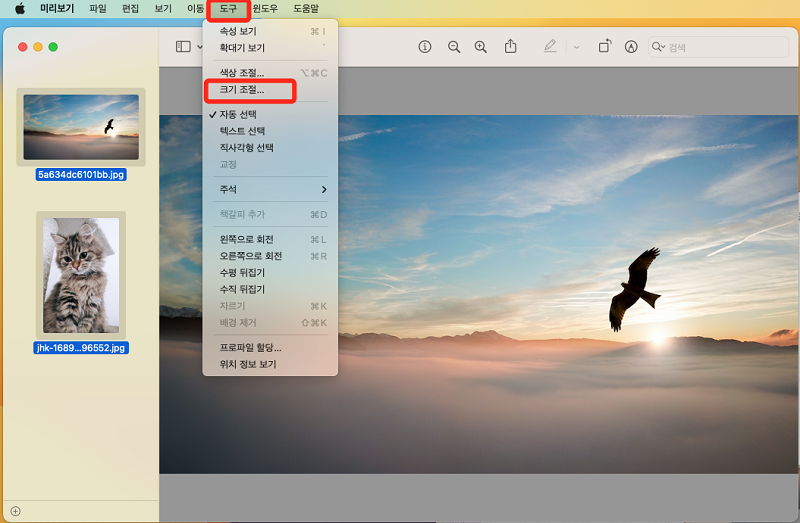The height and width of the screenshot is (523, 800).
Task: Click the share icon in toolbar
Action: 511,47
